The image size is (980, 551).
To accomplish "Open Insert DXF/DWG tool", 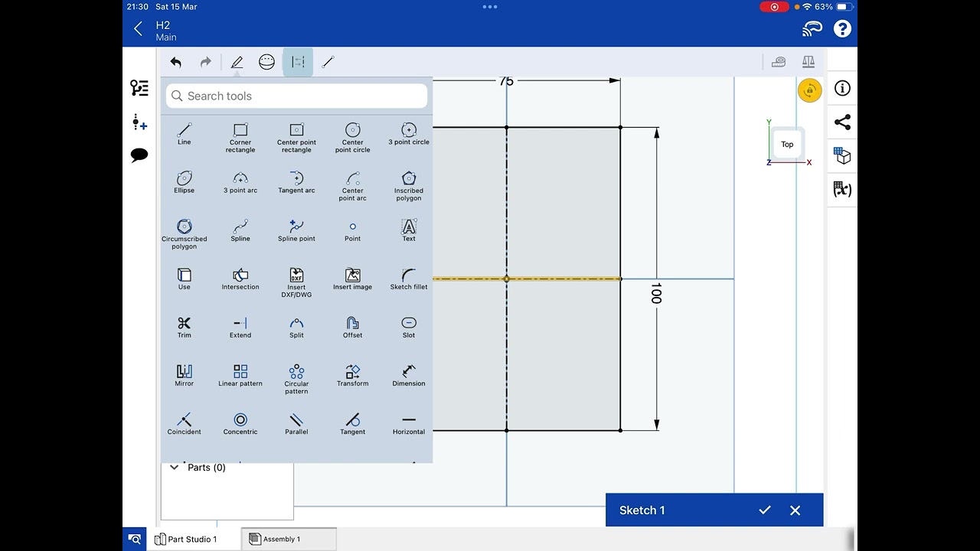I will [x=296, y=282].
